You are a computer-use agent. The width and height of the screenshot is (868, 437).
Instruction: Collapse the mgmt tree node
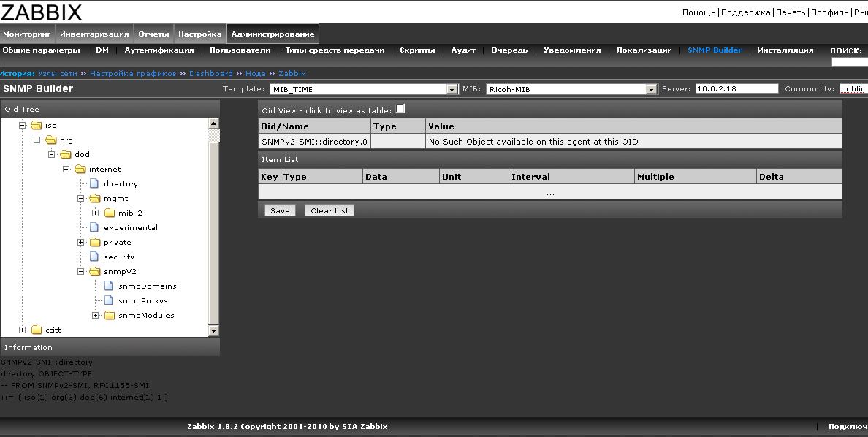(x=80, y=198)
